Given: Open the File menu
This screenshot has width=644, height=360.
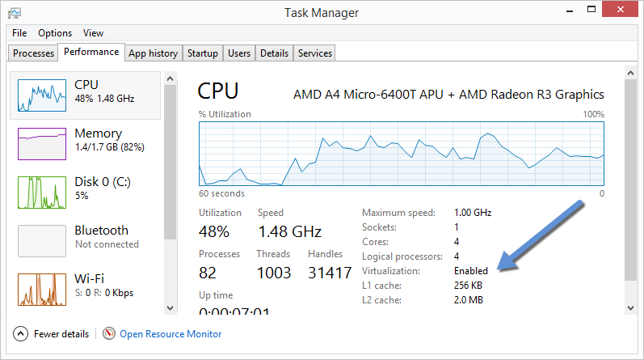Looking at the screenshot, I should [19, 33].
